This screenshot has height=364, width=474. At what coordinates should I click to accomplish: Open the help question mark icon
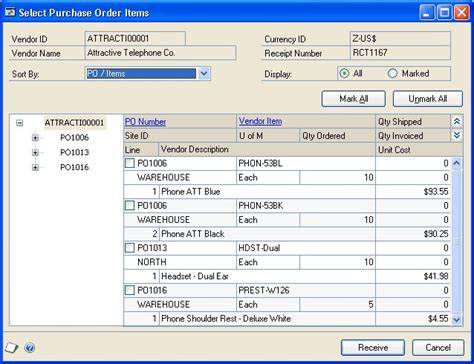[30, 348]
